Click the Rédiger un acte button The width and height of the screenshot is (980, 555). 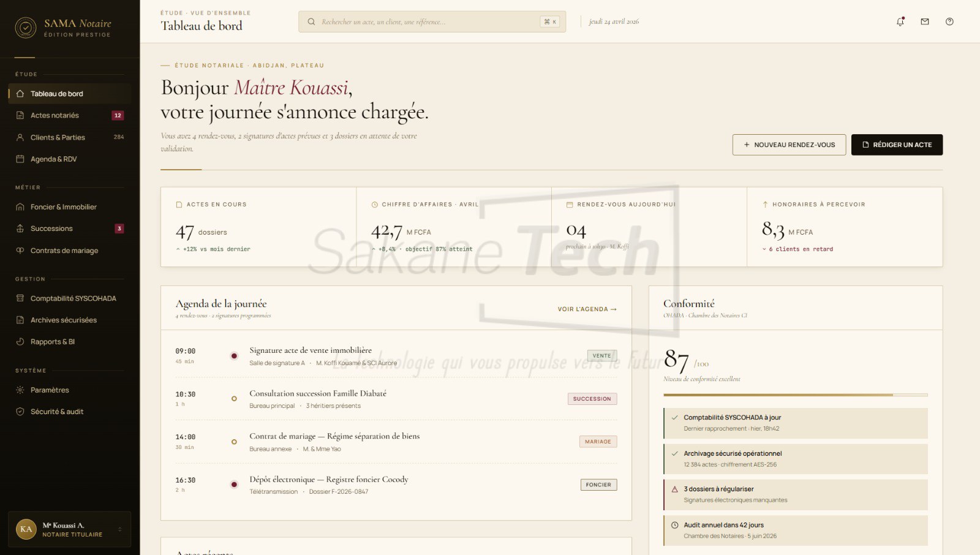tap(897, 145)
